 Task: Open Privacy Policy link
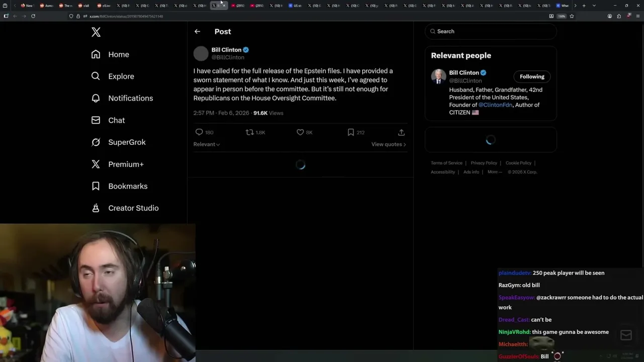[484, 163]
